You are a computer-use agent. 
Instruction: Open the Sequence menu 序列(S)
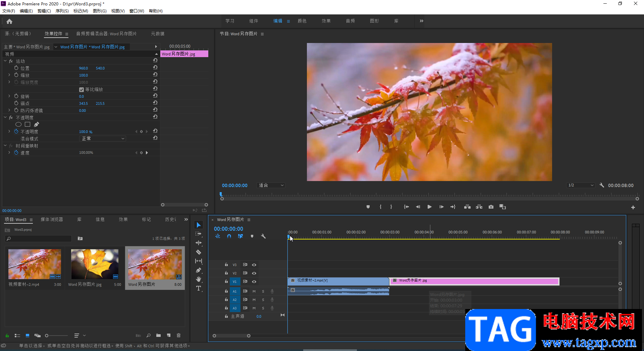(62, 11)
